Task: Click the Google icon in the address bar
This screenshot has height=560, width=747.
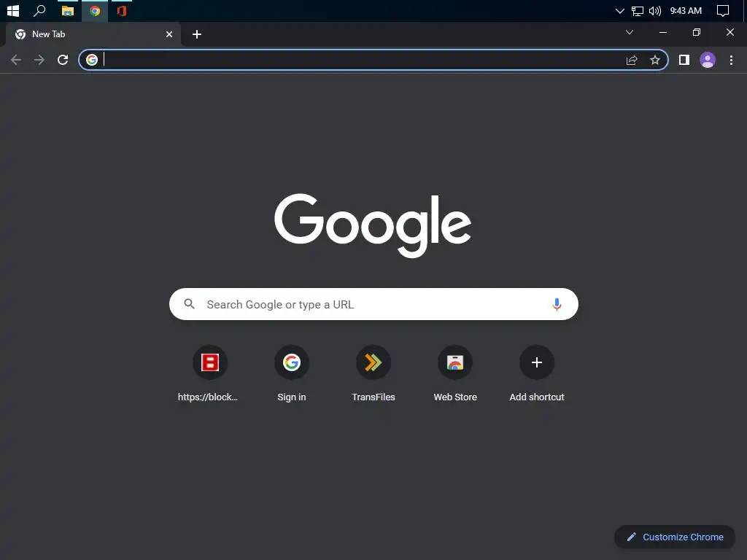Action: pyautogui.click(x=92, y=60)
